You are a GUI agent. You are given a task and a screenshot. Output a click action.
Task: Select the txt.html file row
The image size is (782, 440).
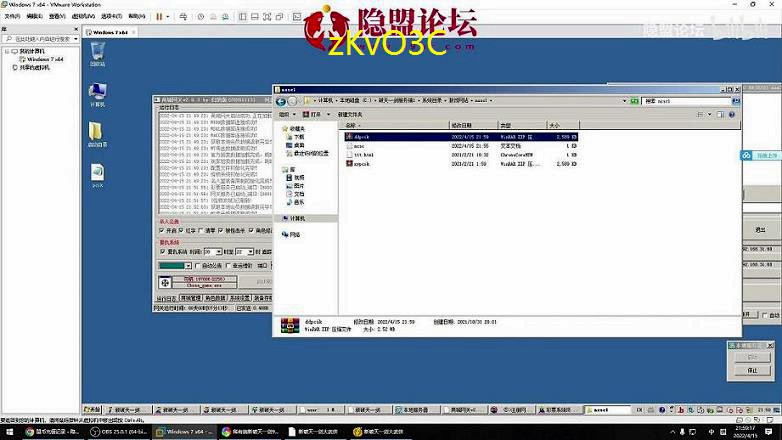tap(461, 155)
